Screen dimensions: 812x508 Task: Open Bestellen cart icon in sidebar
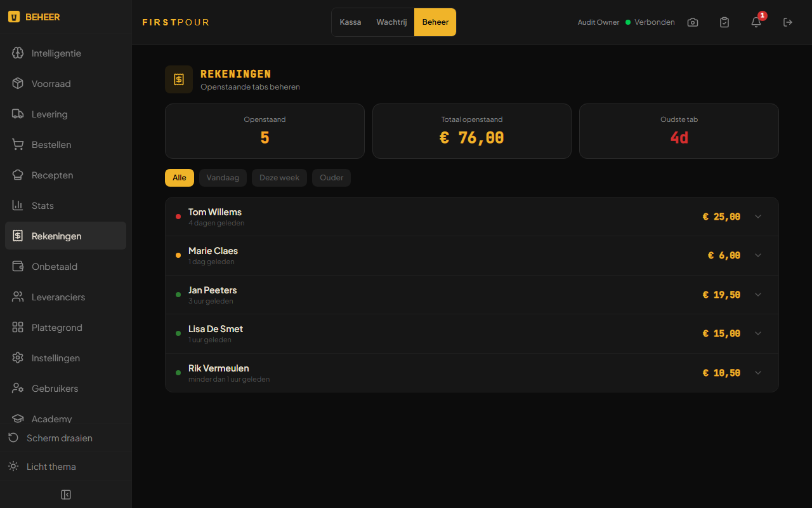point(18,145)
